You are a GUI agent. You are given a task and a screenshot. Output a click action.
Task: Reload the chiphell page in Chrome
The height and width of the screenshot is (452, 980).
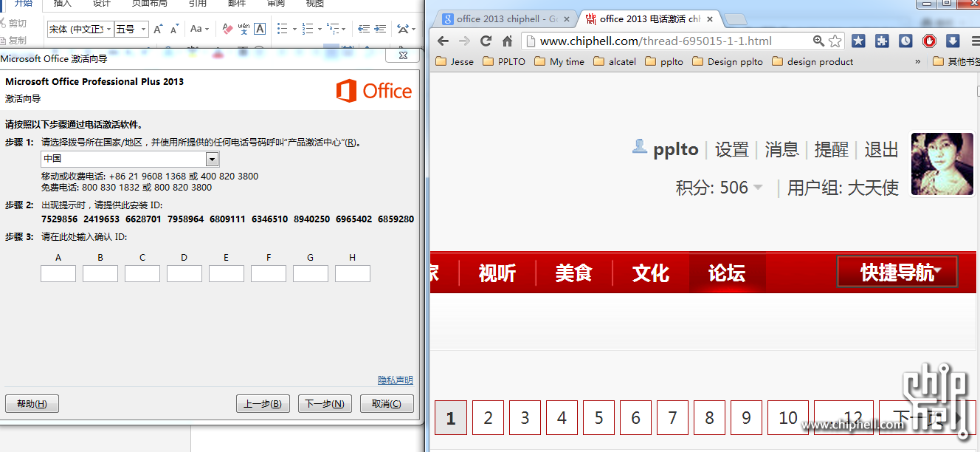(486, 41)
